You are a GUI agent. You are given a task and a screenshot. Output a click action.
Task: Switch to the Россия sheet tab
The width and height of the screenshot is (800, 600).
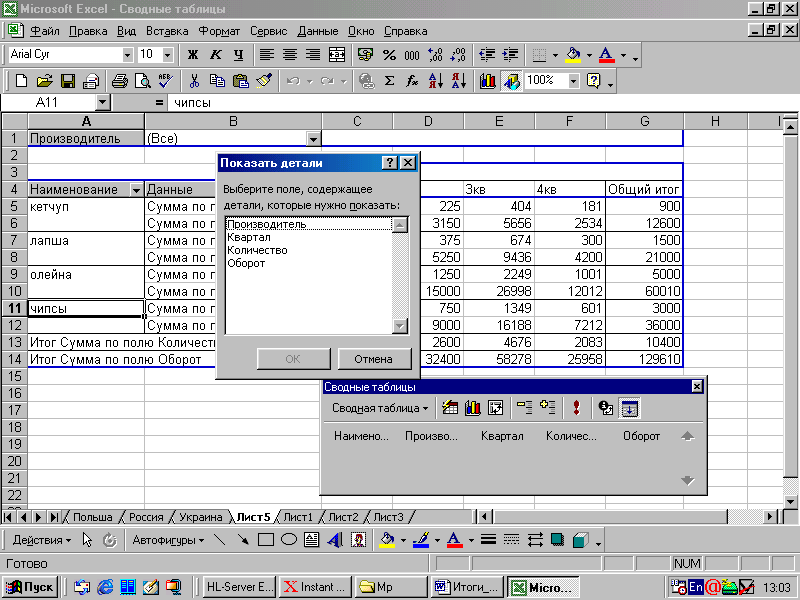[x=146, y=517]
